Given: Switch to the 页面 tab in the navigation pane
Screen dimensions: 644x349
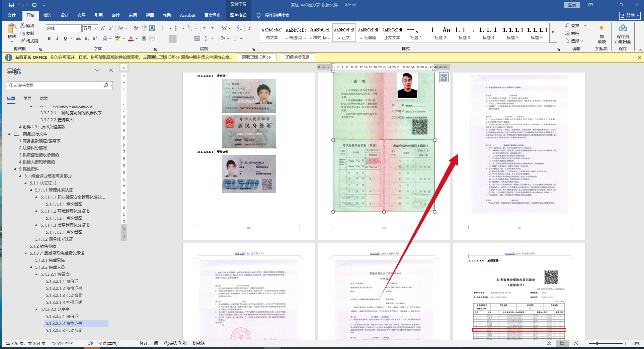Looking at the screenshot, I should pyautogui.click(x=27, y=98).
